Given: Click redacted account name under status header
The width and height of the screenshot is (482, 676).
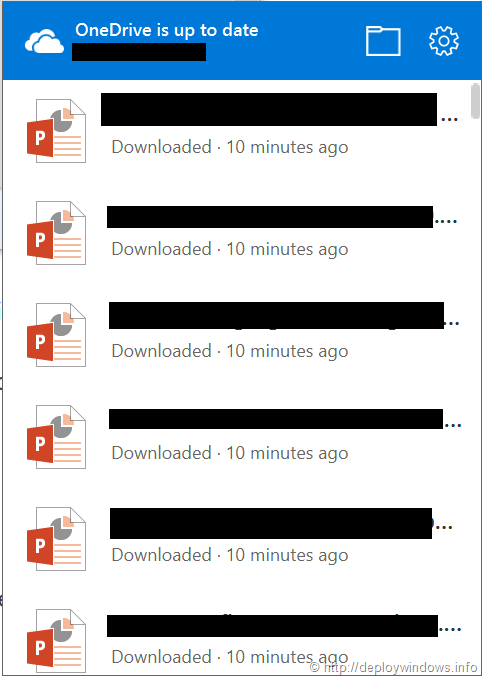Looking at the screenshot, I should point(139,52).
